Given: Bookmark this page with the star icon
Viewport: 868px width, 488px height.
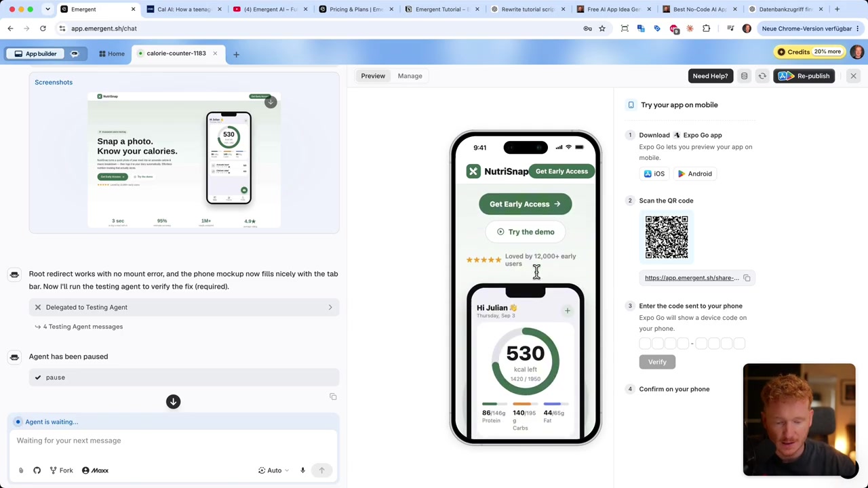Looking at the screenshot, I should 601,28.
